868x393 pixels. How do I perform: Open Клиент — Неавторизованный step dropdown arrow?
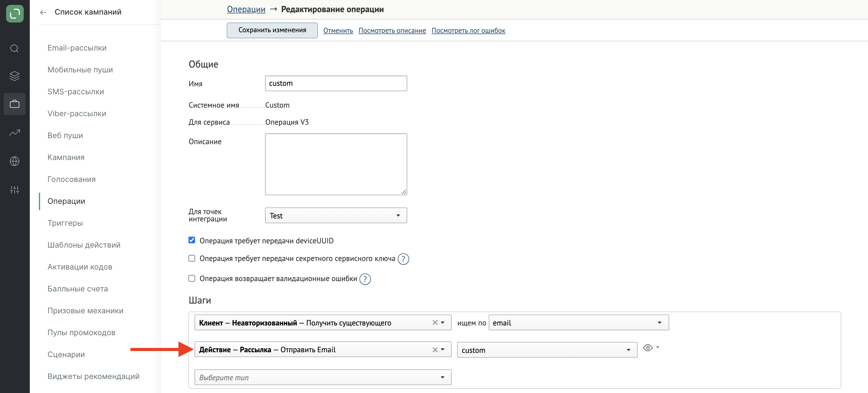click(443, 323)
